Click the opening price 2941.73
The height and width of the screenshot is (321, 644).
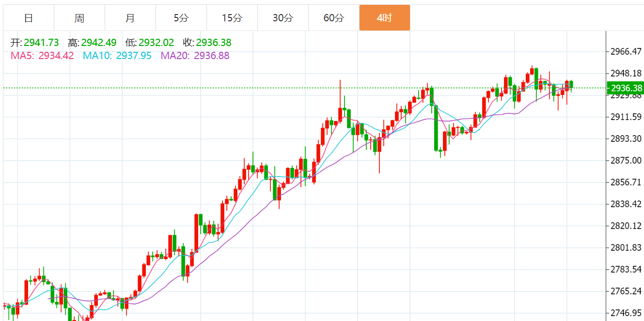[x=41, y=43]
